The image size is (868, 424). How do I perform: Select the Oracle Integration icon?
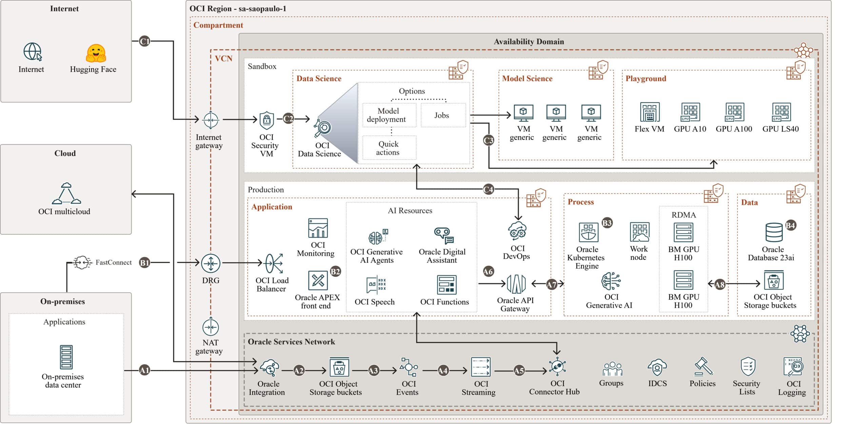(270, 368)
